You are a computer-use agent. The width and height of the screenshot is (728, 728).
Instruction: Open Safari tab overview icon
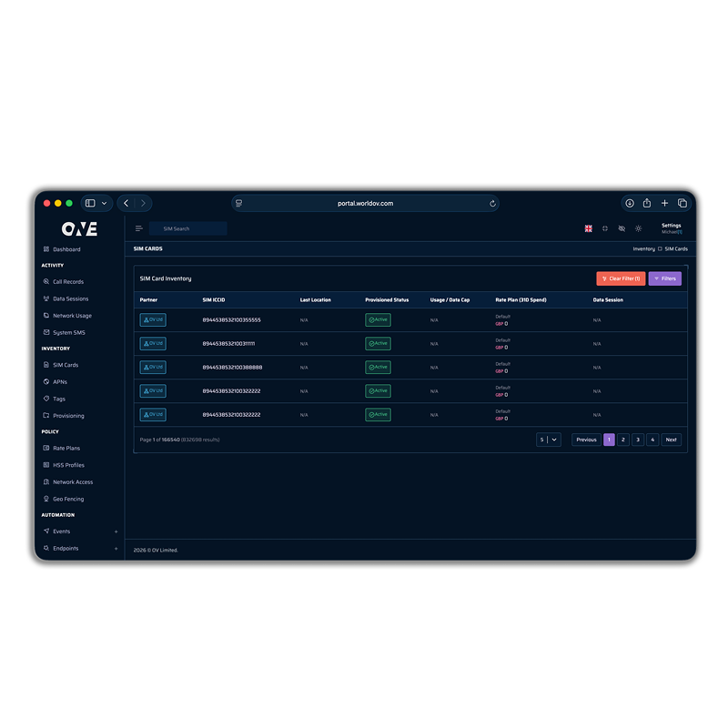[x=682, y=203]
